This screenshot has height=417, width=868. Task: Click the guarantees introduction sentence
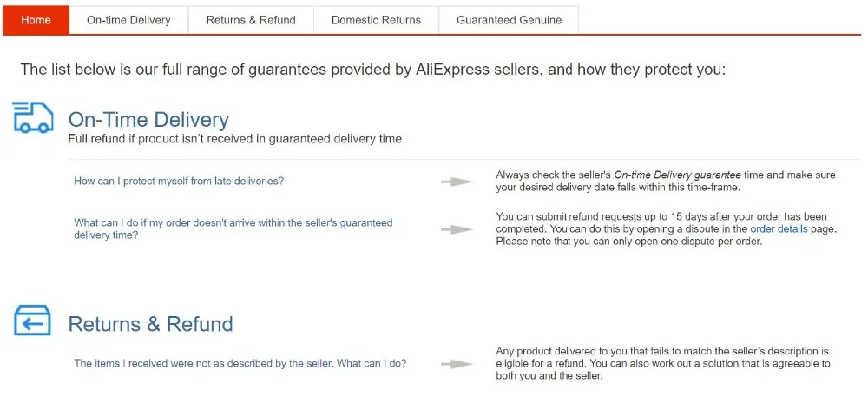[x=372, y=69]
